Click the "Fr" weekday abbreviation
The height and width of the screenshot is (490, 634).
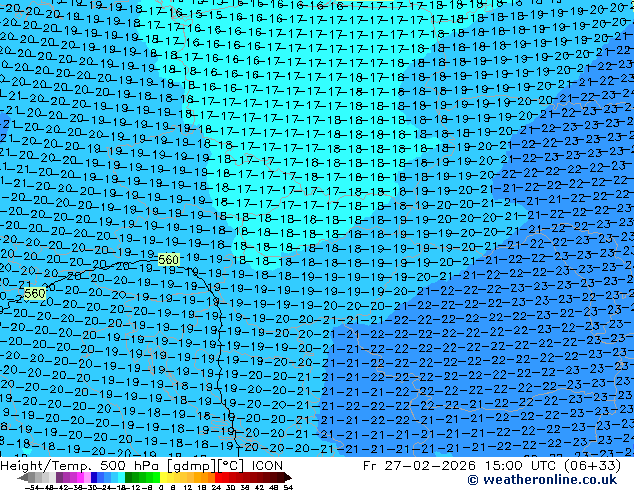point(370,466)
